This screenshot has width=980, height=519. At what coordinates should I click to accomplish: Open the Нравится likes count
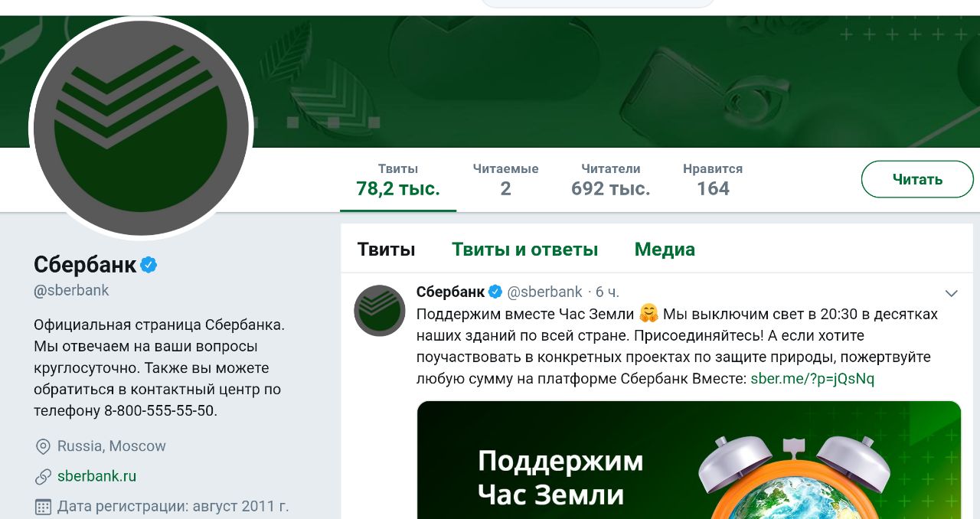pyautogui.click(x=713, y=180)
